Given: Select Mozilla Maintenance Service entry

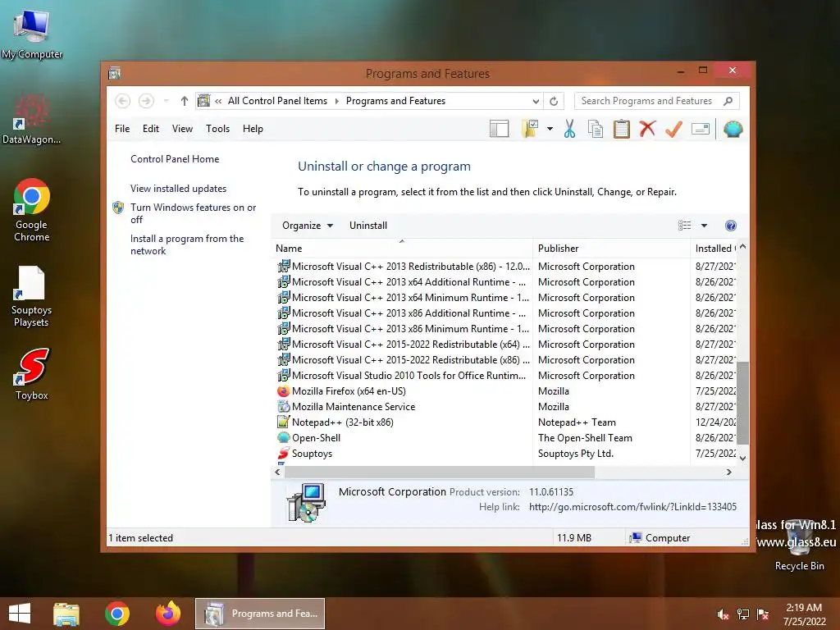Looking at the screenshot, I should coord(354,407).
